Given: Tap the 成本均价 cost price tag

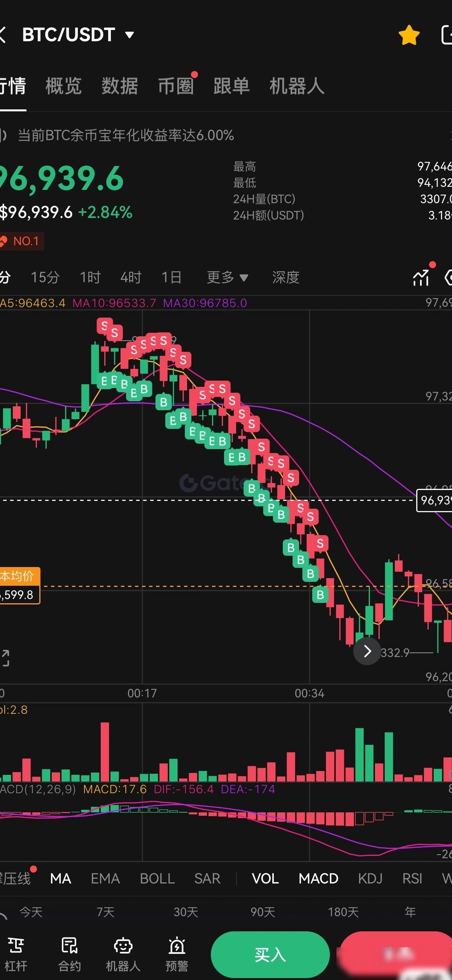Looking at the screenshot, I should pyautogui.click(x=20, y=585).
